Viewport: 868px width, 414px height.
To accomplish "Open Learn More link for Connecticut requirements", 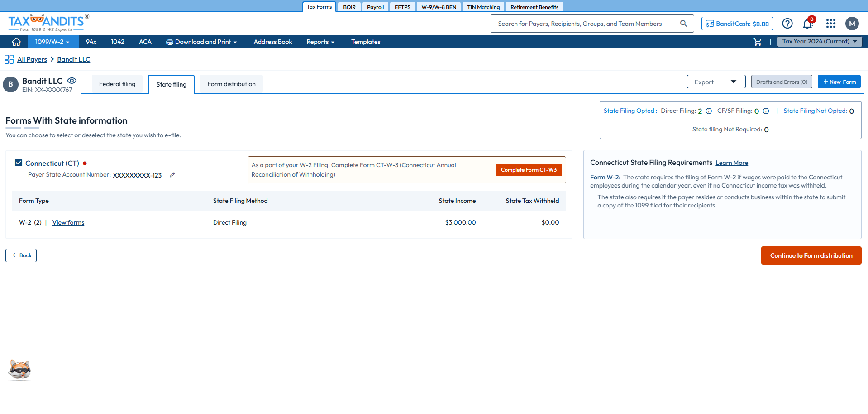I will (x=732, y=163).
